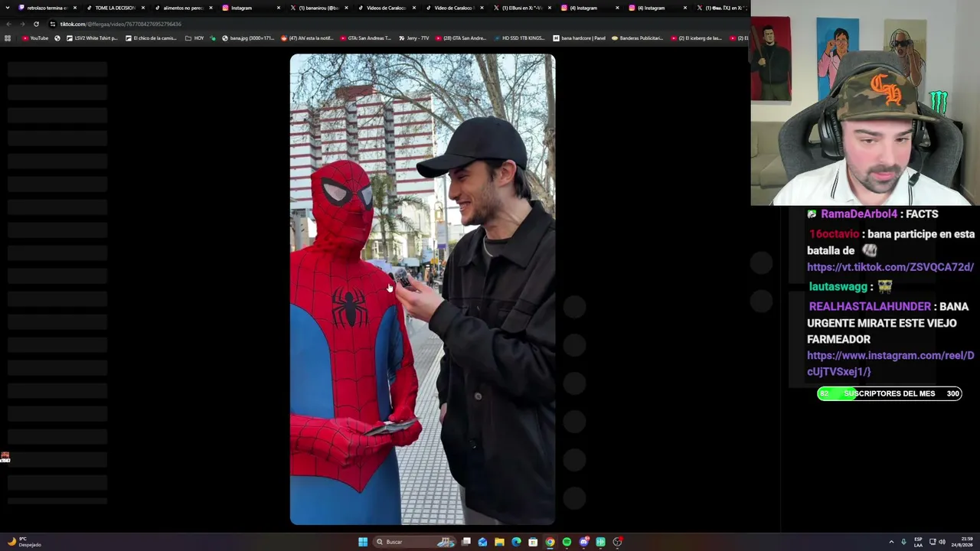
Task: Click the username REALHASTALAHUNDER in chat
Action: [x=870, y=306]
